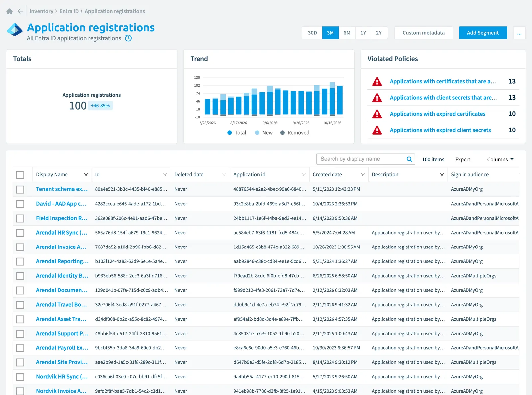Open the Id column filter icon
Screen dimensions: 532x395
[x=165, y=175]
